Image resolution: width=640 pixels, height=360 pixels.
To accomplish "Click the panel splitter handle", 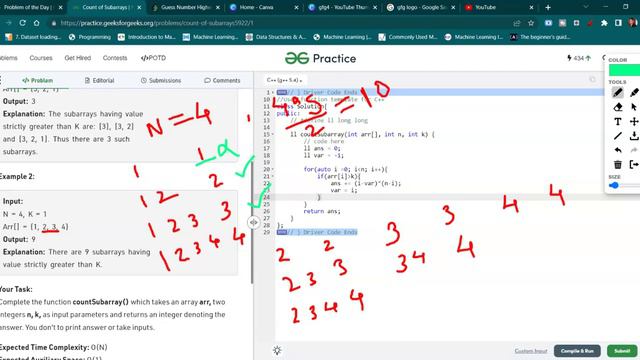I will [x=253, y=222].
